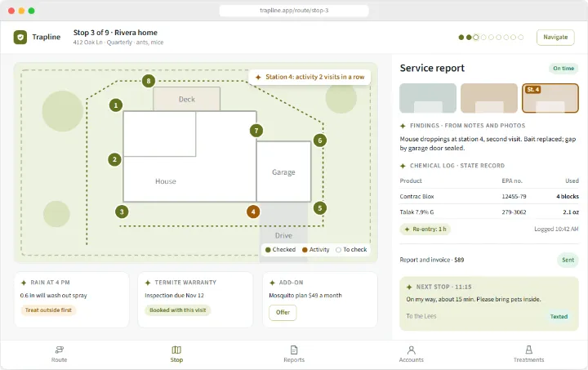This screenshot has height=370, width=588.
Task: Open the Route tab label
Action: 60,360
